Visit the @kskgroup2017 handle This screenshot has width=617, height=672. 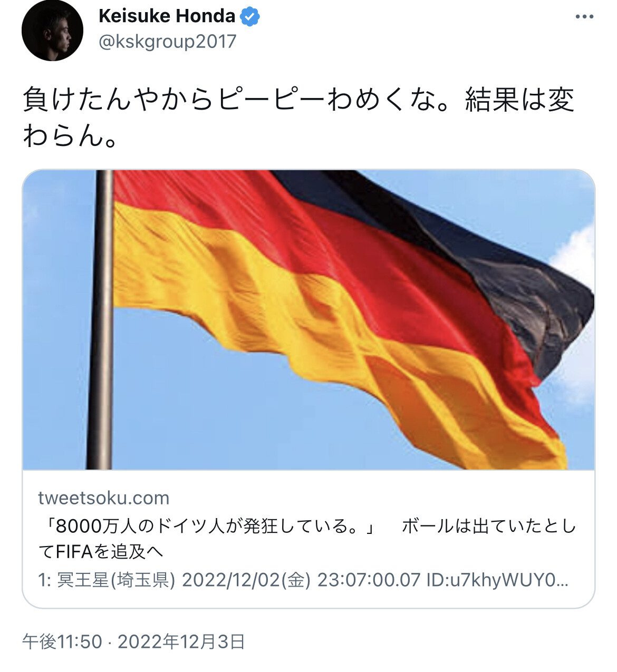pos(168,42)
